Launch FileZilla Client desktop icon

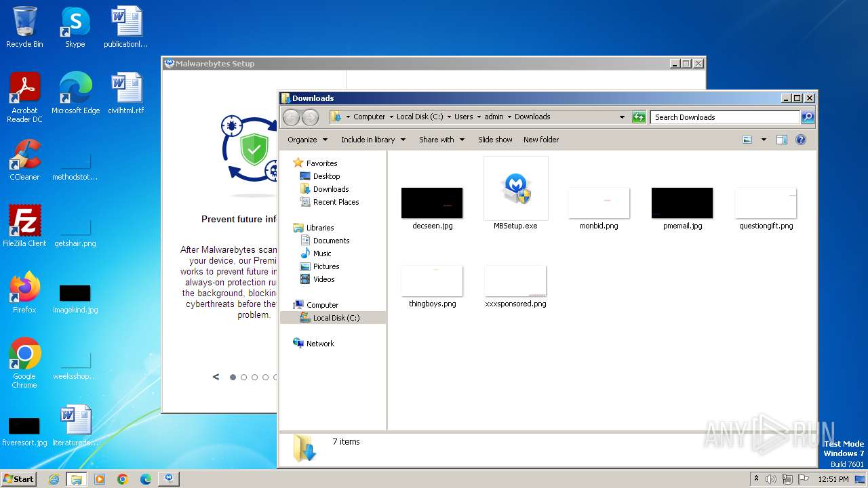tap(24, 226)
